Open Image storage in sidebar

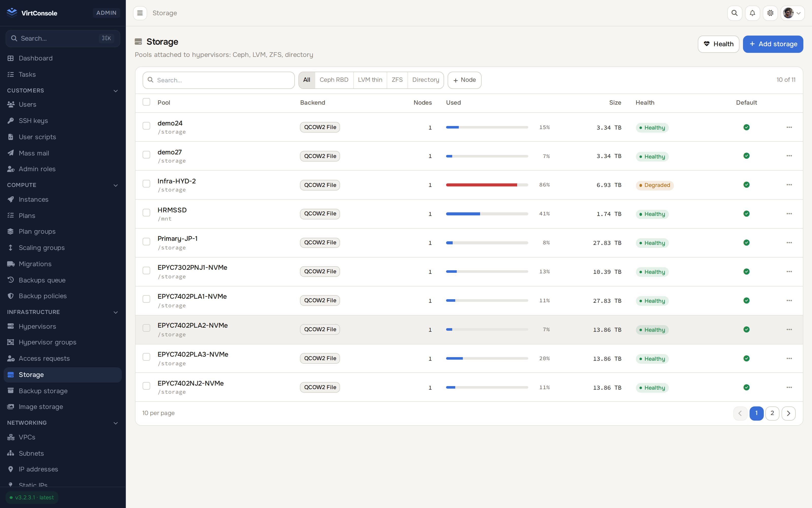click(x=63, y=407)
